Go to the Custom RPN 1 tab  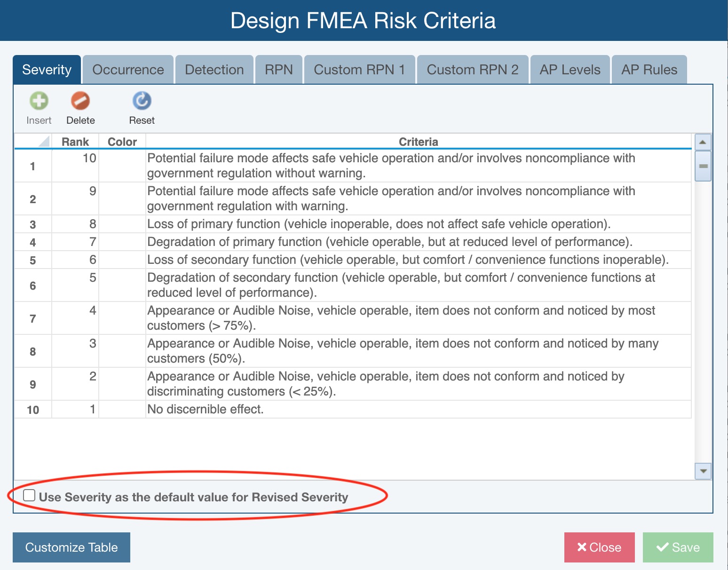click(359, 70)
